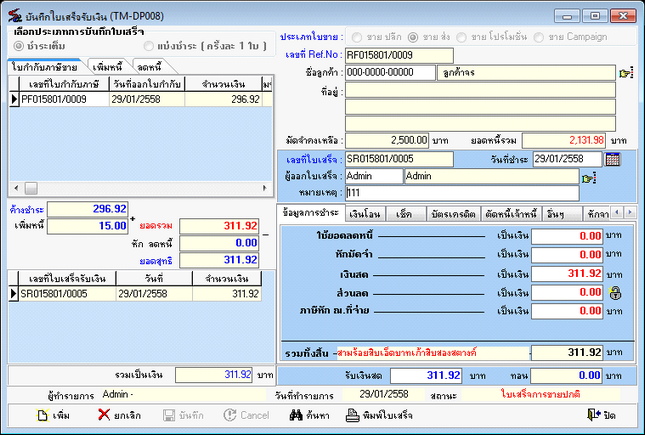
Task: Click the ยอดสุทธิ value 311.92
Action: pos(219,260)
